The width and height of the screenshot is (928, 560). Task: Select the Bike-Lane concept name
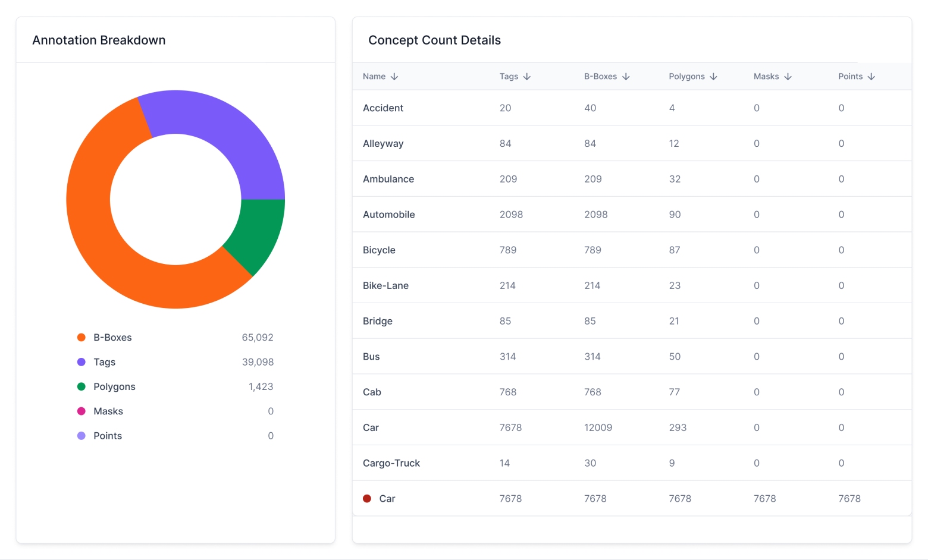coord(385,285)
